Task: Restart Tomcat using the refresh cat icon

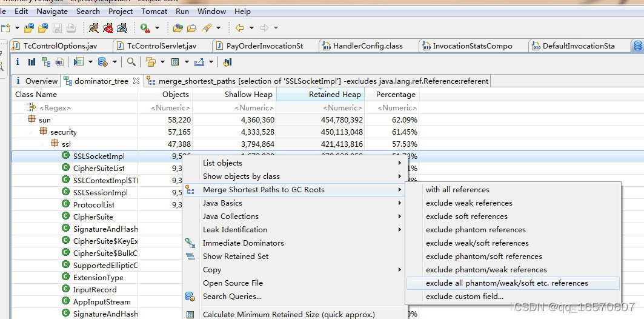Action: 122,28
